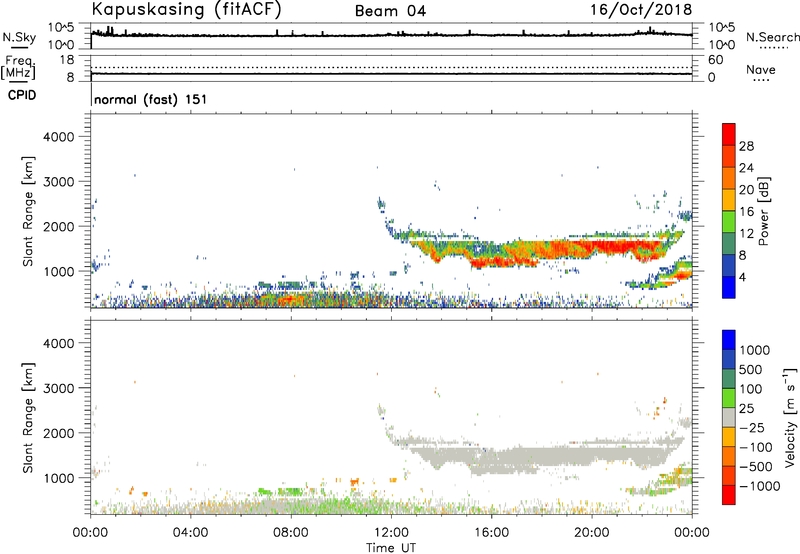This screenshot has width=800, height=554.
Task: Click the '24' power colorbar value
Action: coord(746,168)
